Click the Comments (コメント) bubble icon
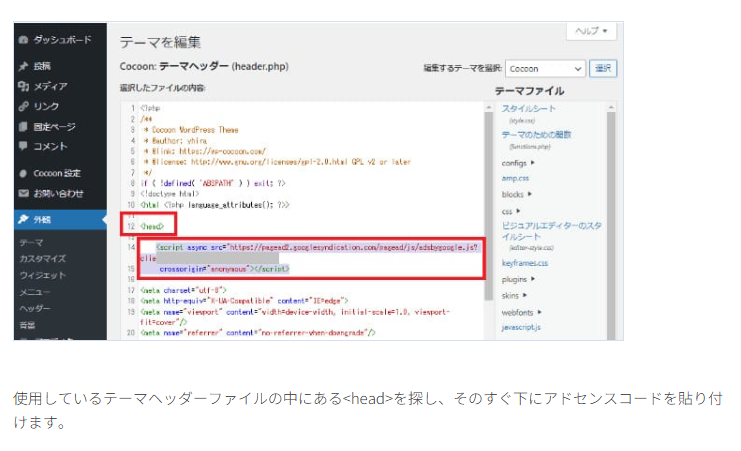This screenshot has height=451, width=741. [x=23, y=146]
